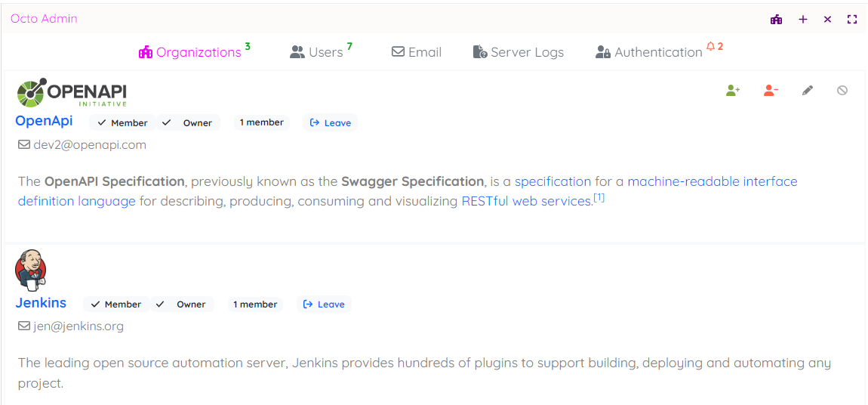Switch to the Server Logs tab
The height and width of the screenshot is (405, 868).
[x=519, y=52]
